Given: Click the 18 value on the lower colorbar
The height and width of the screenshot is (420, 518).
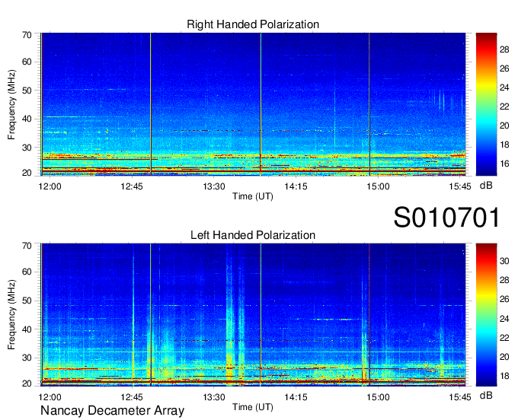Looking at the screenshot, I should [504, 376].
